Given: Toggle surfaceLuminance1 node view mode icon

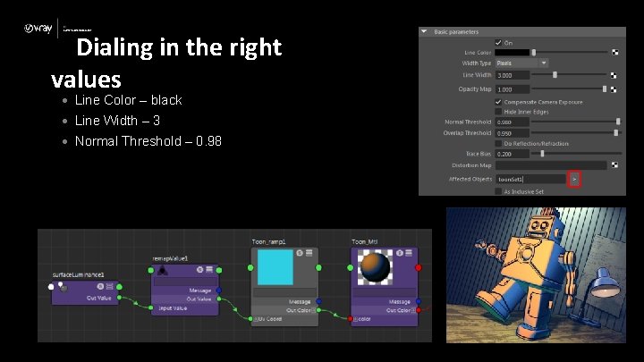Looking at the screenshot, I should (110, 287).
